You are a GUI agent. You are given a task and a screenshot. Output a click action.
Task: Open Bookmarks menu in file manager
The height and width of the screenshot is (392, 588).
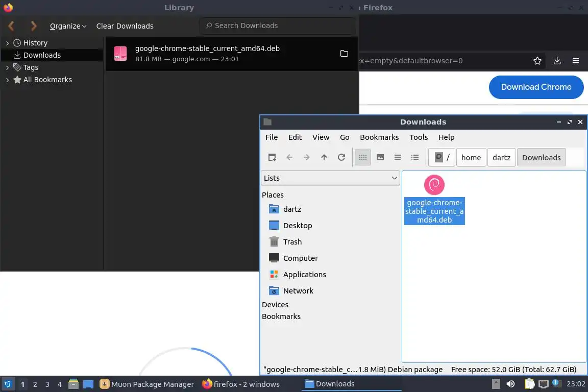379,137
